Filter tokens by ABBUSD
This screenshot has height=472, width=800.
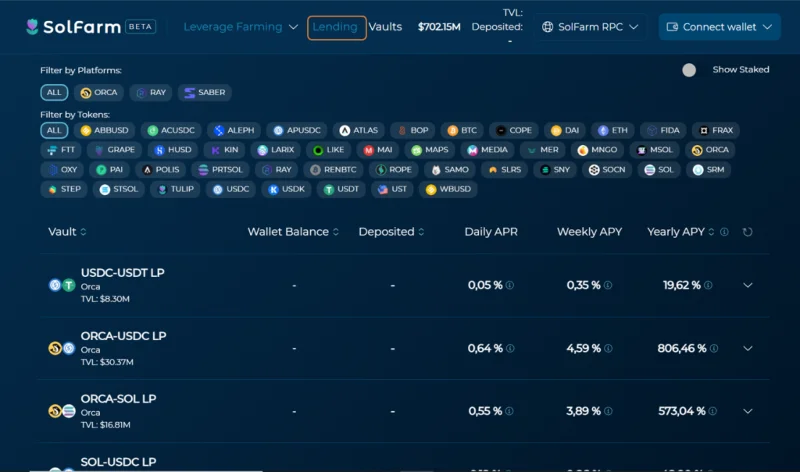pos(105,130)
